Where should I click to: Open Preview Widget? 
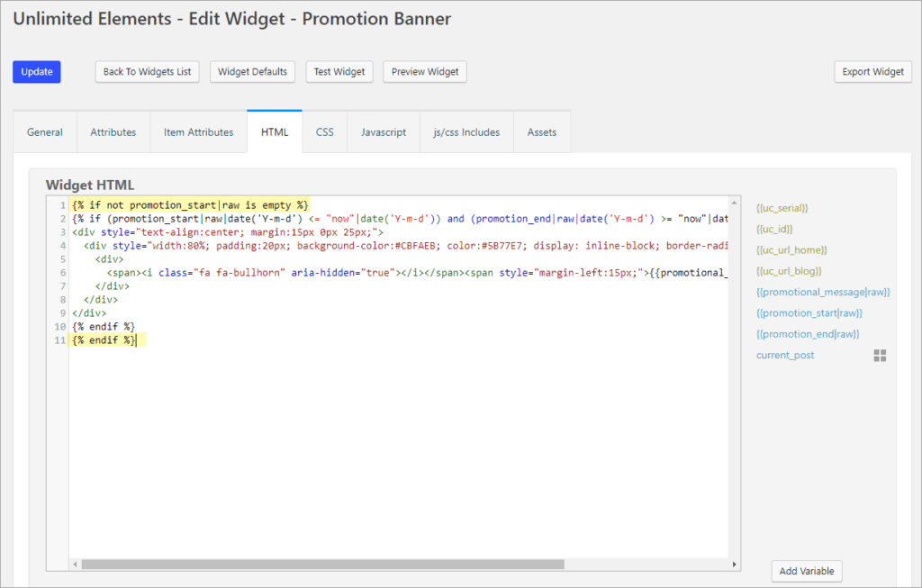[425, 72]
